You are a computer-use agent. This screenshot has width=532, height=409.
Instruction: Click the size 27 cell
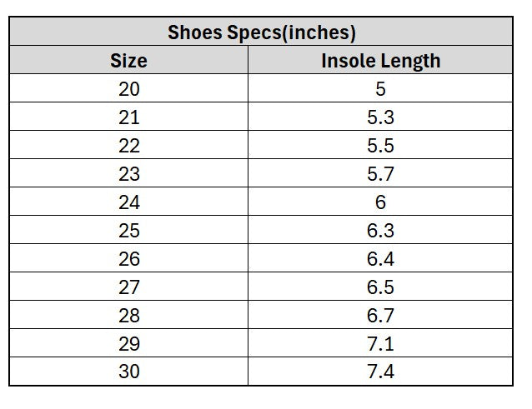click(129, 287)
